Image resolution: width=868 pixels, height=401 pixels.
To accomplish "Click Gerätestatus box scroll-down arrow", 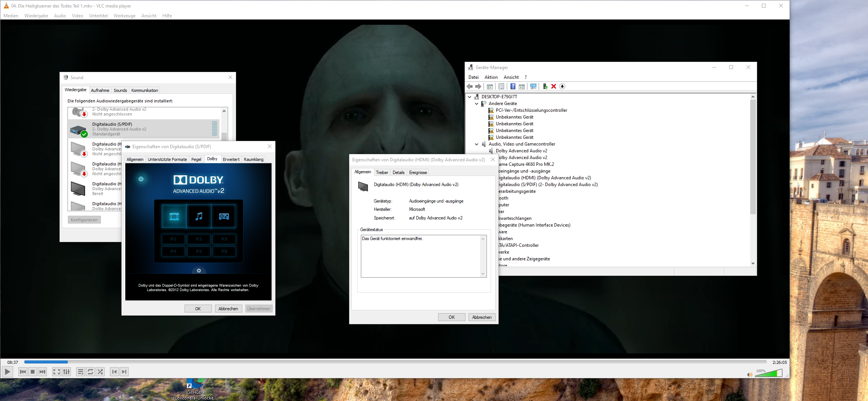I will (x=483, y=274).
